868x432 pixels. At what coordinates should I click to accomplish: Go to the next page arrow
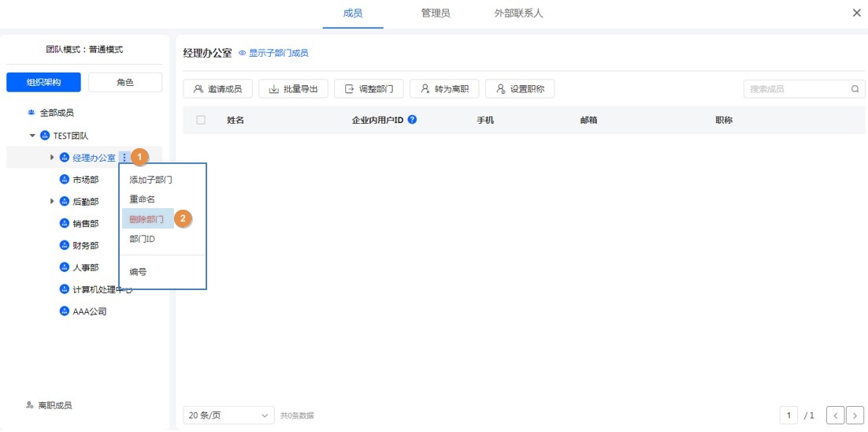pos(855,415)
